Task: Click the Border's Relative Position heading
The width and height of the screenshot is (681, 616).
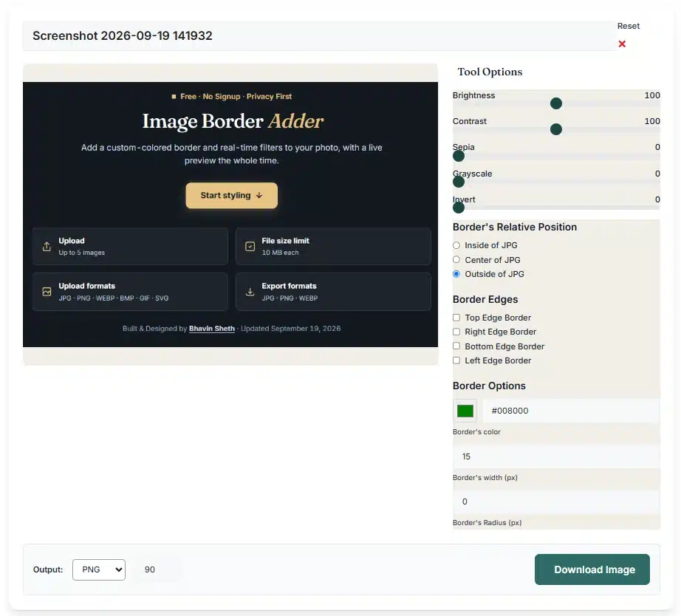Action: point(515,227)
